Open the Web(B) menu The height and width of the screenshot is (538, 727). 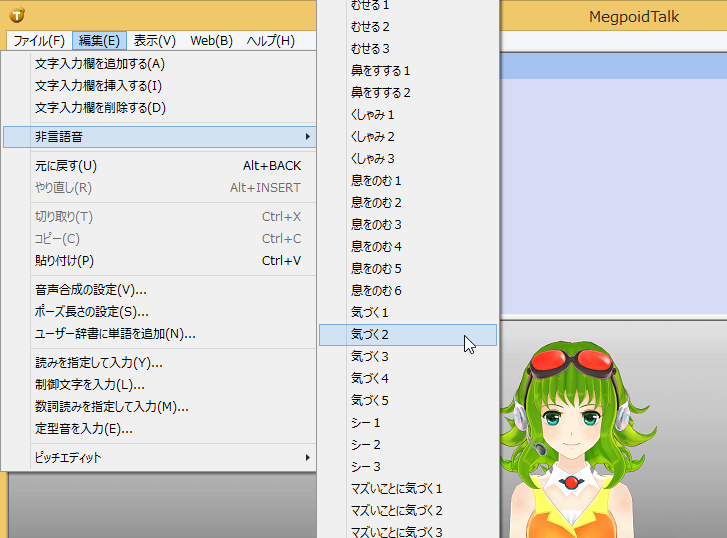pos(211,41)
